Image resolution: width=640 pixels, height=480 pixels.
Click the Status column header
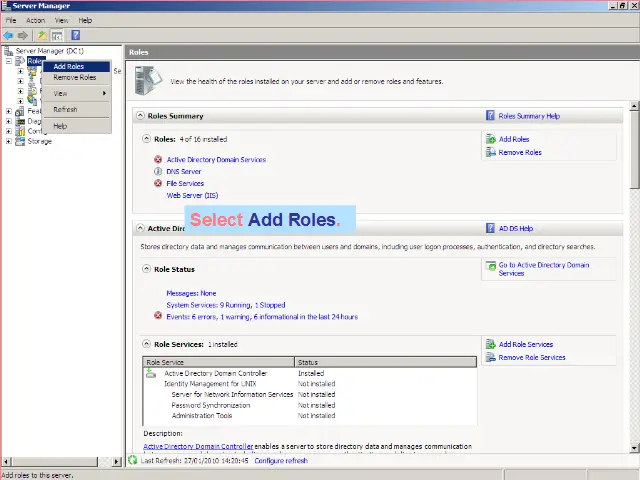tap(386, 362)
